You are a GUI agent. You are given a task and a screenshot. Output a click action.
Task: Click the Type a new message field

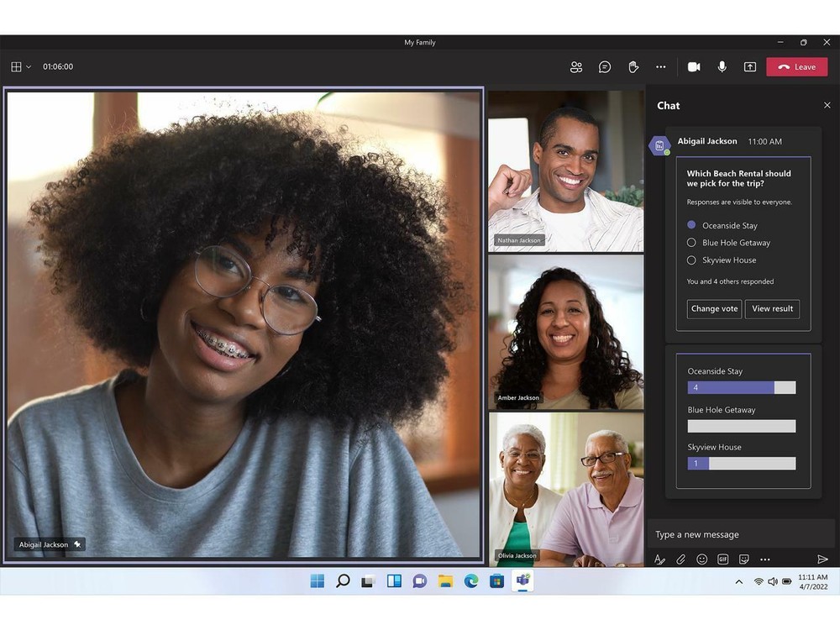coord(739,534)
